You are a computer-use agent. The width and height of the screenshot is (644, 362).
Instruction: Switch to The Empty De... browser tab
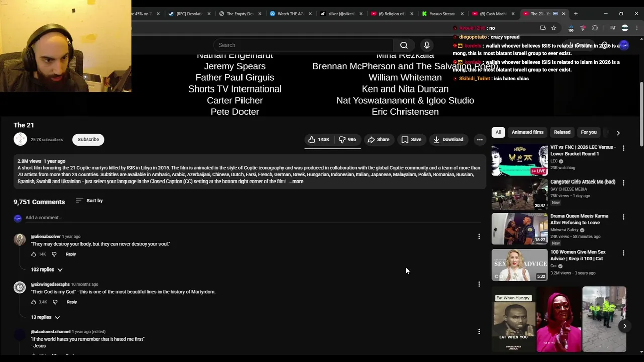(240, 14)
